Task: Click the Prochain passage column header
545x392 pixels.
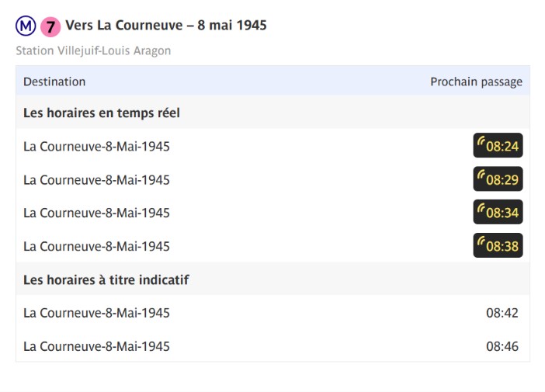Action: 476,82
